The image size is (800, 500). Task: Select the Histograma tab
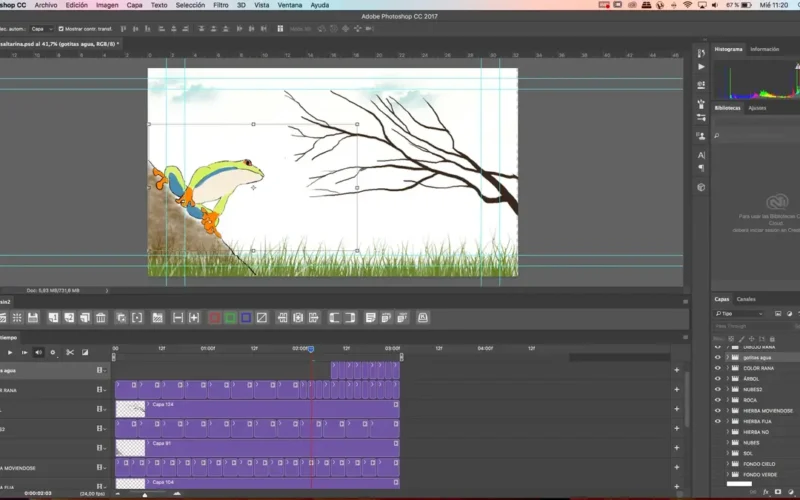coord(728,49)
